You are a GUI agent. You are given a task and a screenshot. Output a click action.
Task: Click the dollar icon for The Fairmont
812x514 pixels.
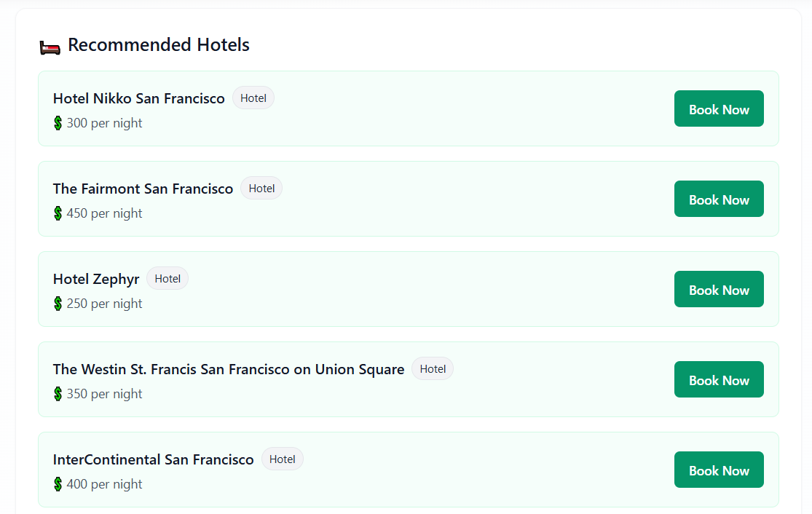(58, 213)
